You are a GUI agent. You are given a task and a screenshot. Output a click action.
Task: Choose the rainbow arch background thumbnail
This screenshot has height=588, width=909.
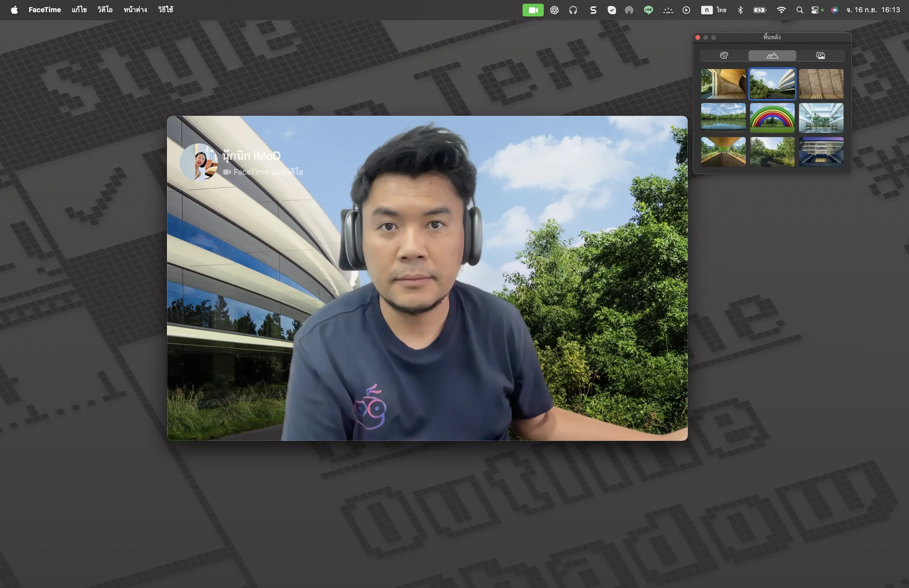[x=772, y=117]
